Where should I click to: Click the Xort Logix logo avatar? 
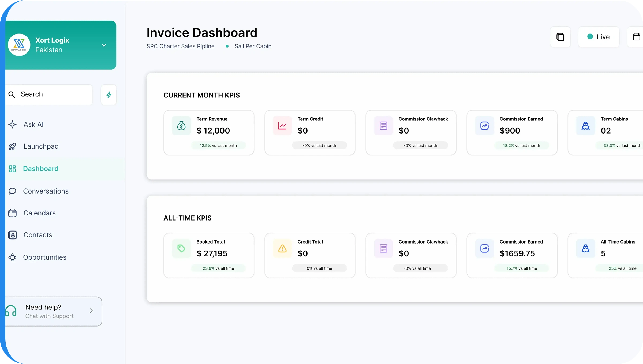pos(19,45)
